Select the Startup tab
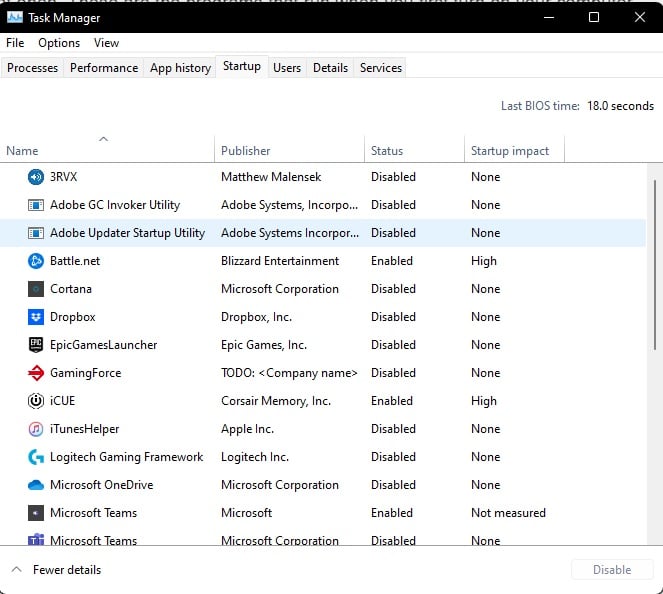Screen dimensions: 663x594 [x=242, y=66]
